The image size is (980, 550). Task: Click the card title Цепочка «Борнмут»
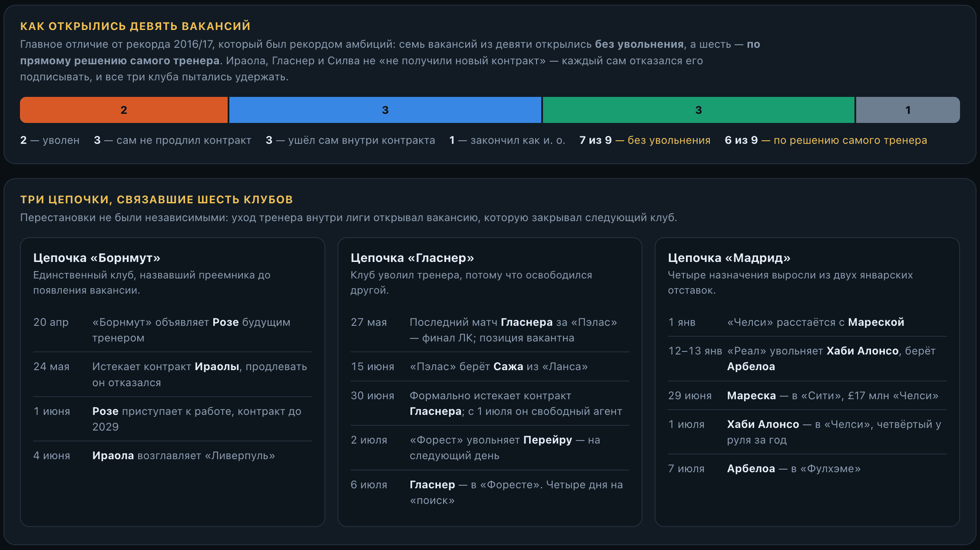(x=97, y=258)
